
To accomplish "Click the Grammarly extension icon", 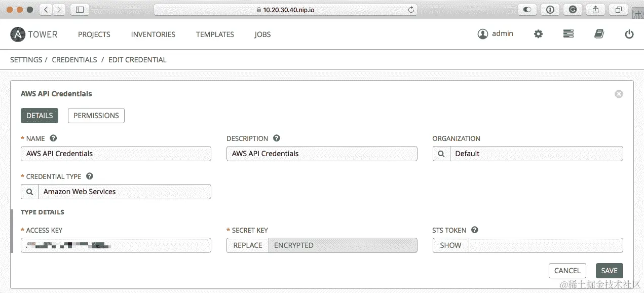I will click(x=573, y=9).
